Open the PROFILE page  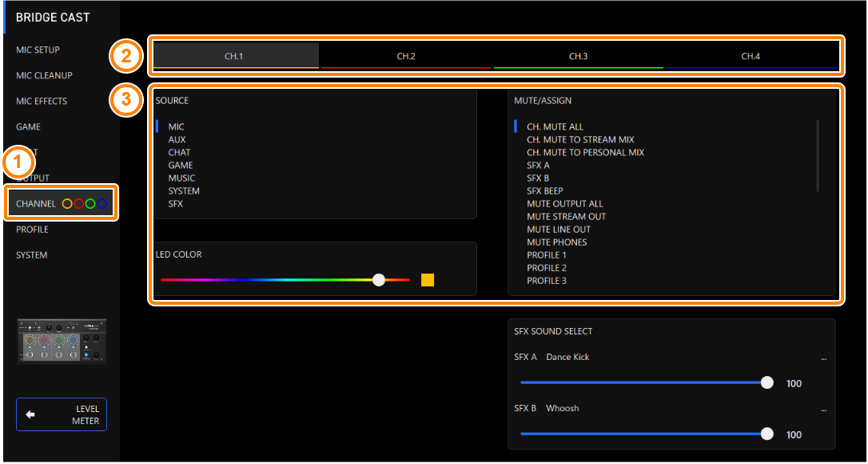[32, 230]
